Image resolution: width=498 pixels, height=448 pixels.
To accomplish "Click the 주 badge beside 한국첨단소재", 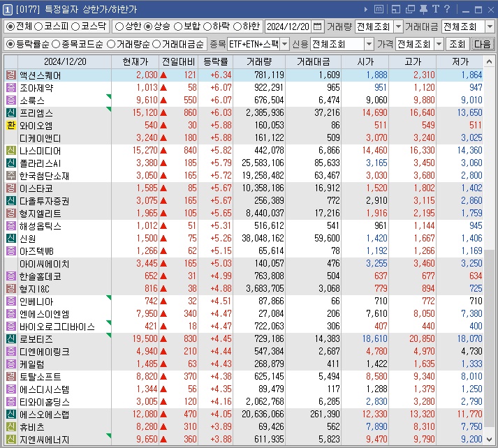I will pyautogui.click(x=10, y=175).
